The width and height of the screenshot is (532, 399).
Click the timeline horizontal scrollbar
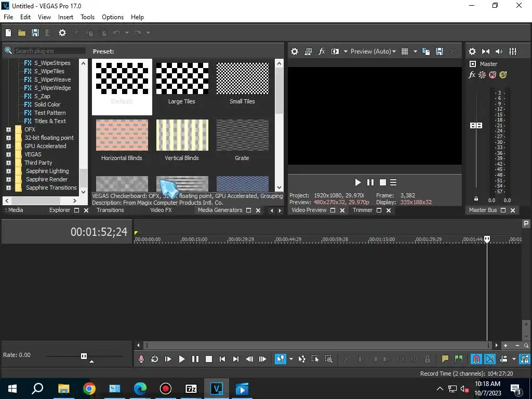317,345
